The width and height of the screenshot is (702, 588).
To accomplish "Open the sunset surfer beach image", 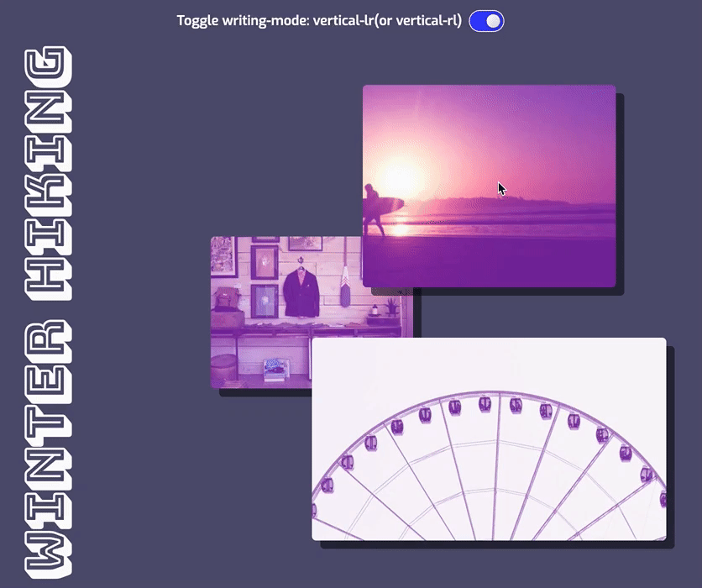I will tap(489, 186).
